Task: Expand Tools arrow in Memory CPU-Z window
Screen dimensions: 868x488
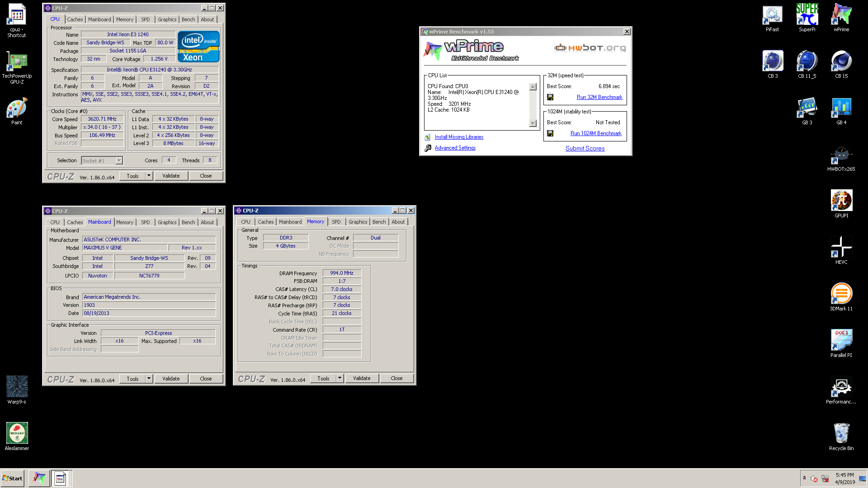Action: pos(340,378)
